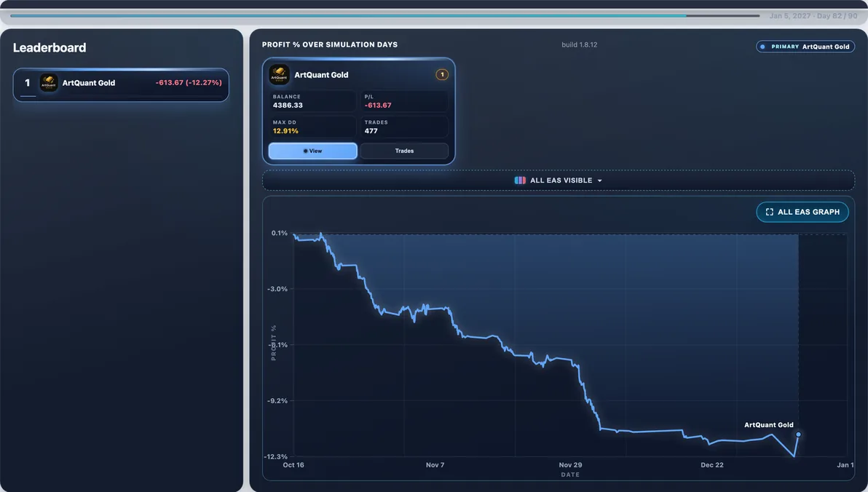The image size is (868, 492).
Task: Click the Max DD 12.91% value
Action: pos(285,131)
